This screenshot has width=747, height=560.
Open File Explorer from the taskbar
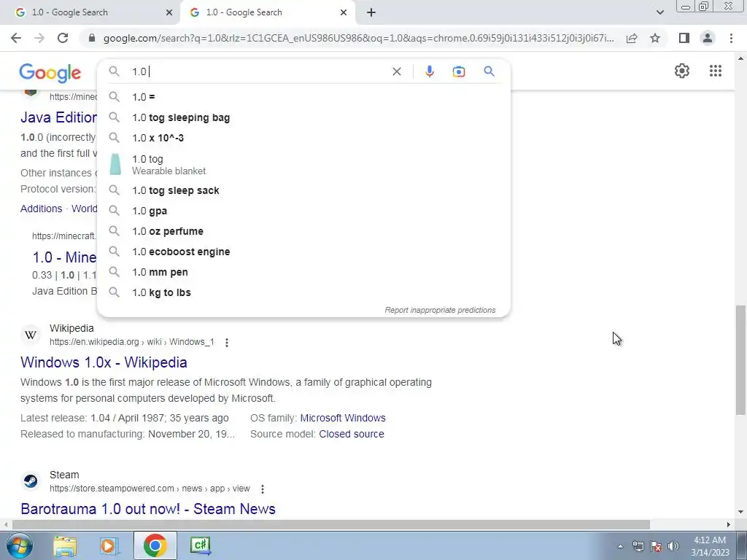65,545
